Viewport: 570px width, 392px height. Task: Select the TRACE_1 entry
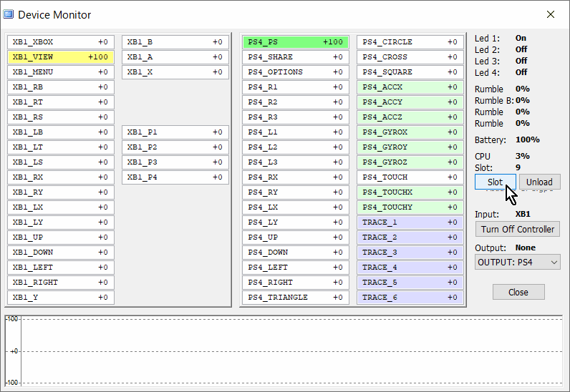pos(410,222)
